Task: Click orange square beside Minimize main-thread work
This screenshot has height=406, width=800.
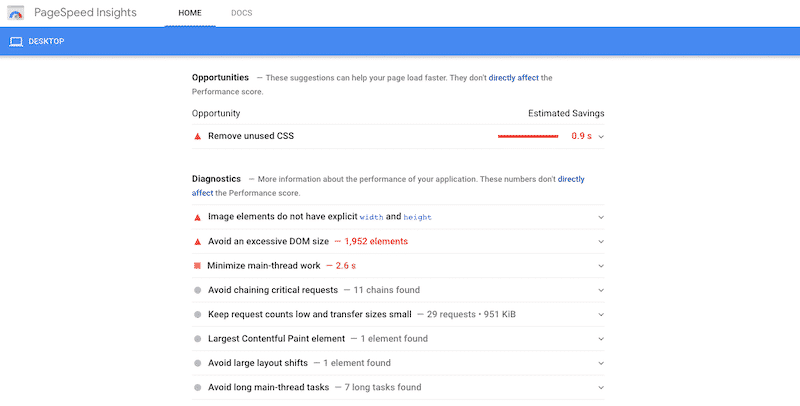Action: tap(197, 266)
